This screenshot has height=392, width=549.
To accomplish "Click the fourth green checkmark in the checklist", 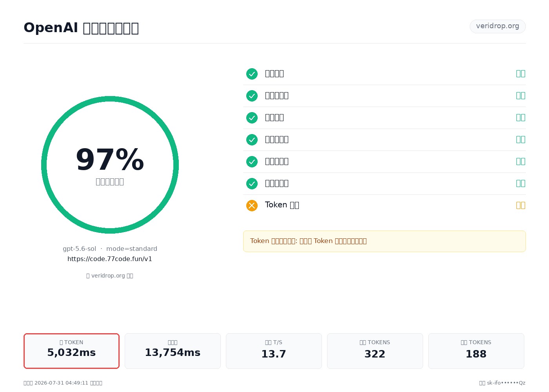I will 252,140.
